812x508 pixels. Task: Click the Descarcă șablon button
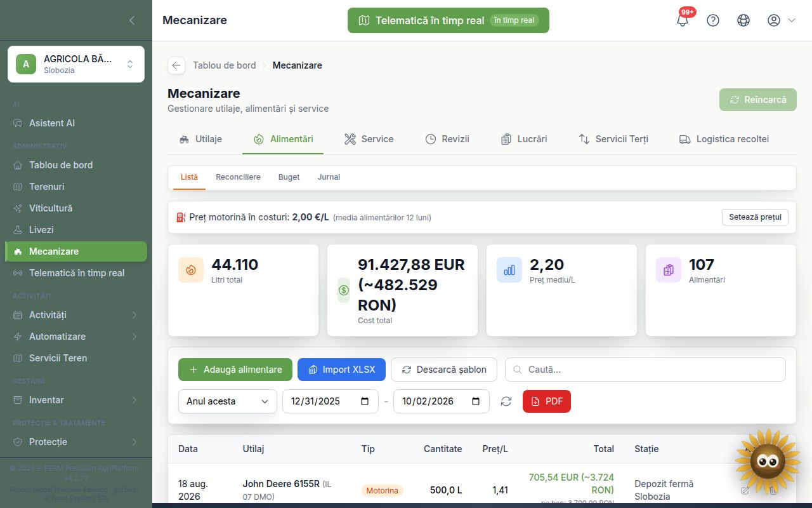pyautogui.click(x=444, y=370)
